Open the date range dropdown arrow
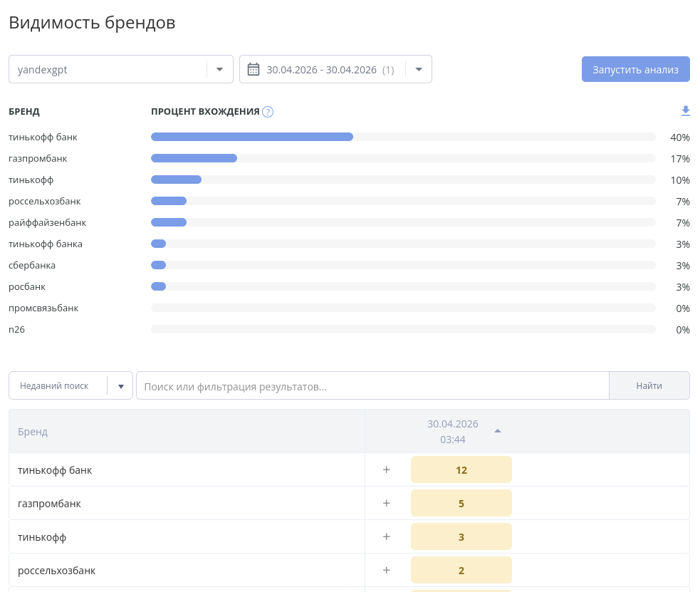The height and width of the screenshot is (592, 700). [419, 70]
